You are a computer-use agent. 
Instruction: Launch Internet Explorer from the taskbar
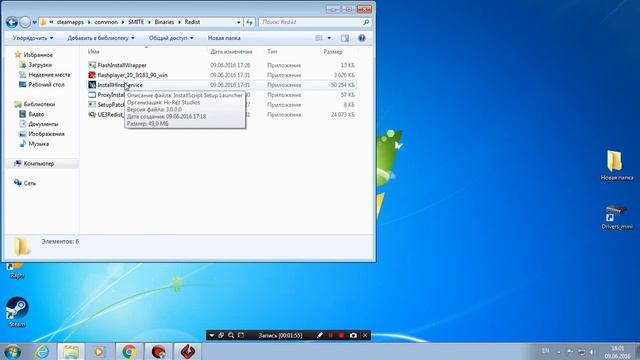pos(42,351)
